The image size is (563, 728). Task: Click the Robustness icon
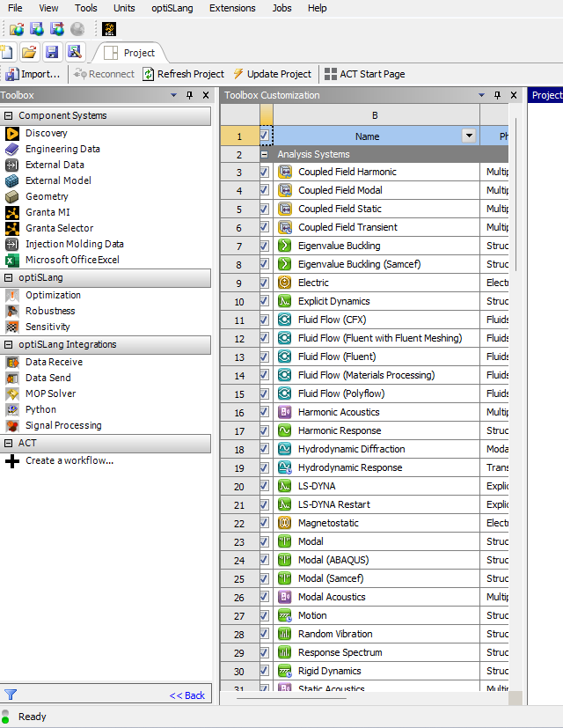pyautogui.click(x=12, y=311)
